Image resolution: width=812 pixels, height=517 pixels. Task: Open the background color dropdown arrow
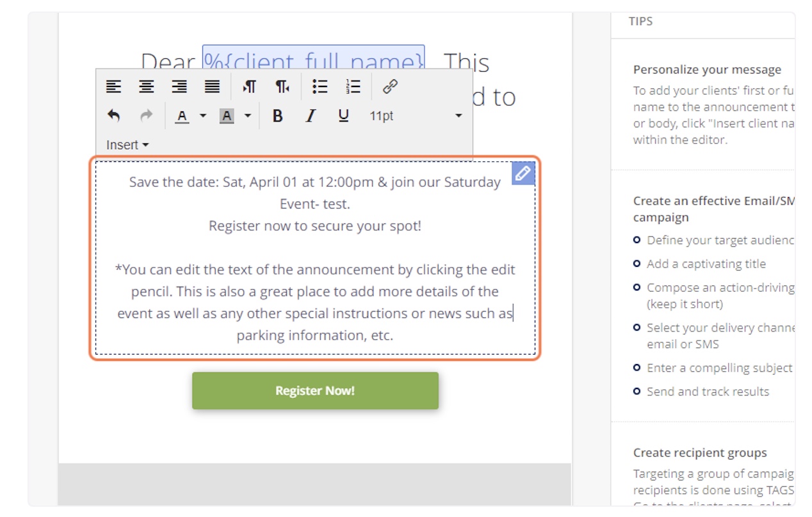(248, 116)
